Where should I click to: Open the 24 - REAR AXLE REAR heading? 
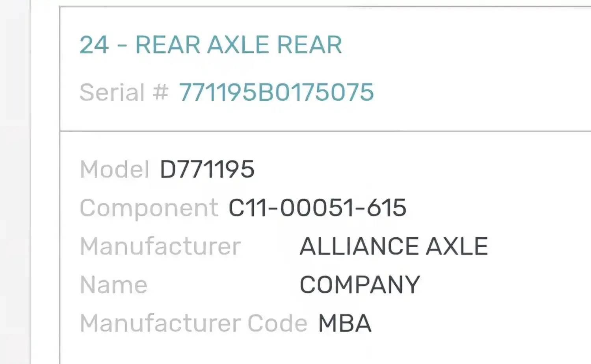tap(211, 45)
